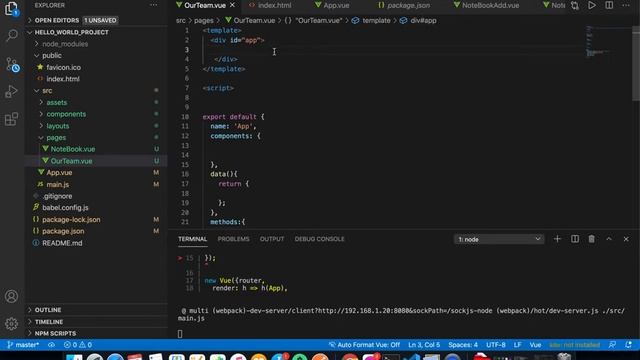Select the Terminal panel tab
This screenshot has width=640, height=360.
pos(193,239)
